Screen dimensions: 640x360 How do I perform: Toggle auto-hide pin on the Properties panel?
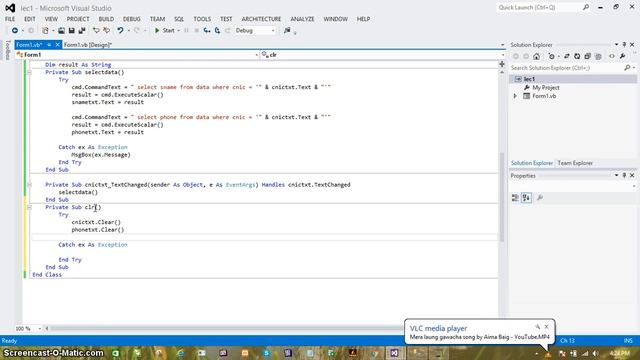[624, 176]
